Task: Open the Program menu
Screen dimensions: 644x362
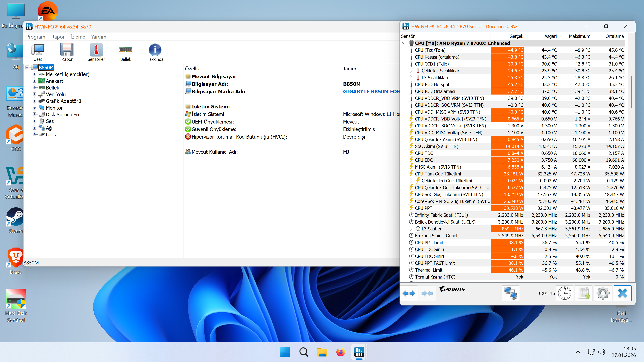Action: pos(36,37)
